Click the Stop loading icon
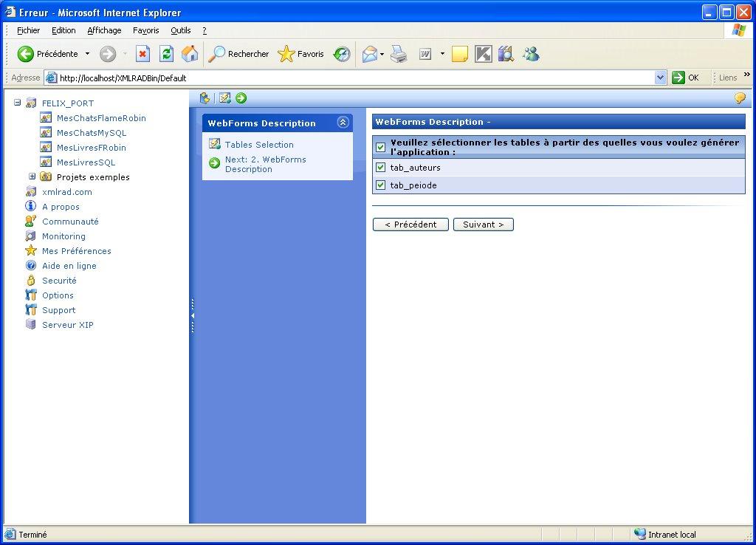The width and height of the screenshot is (756, 545). coord(143,54)
